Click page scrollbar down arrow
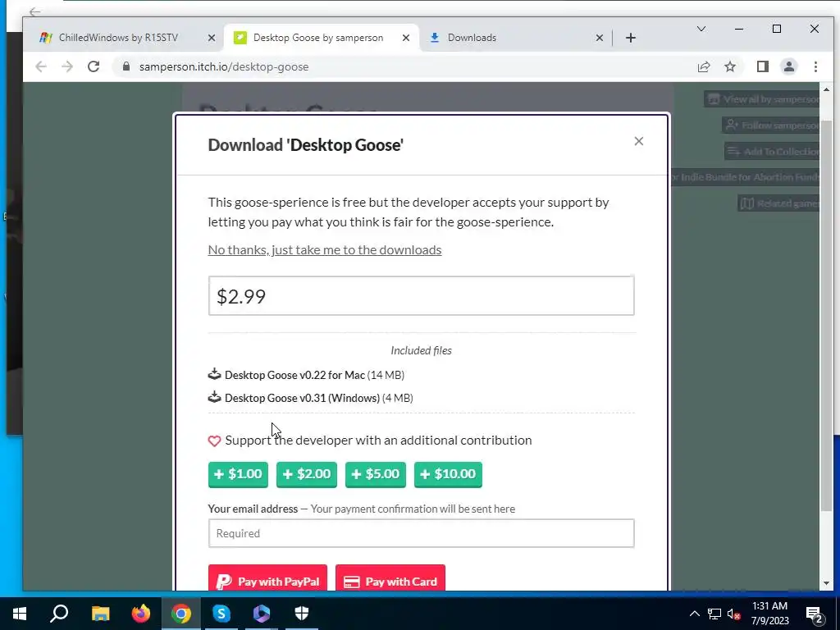Screen dimensions: 840x630 pos(826,583)
